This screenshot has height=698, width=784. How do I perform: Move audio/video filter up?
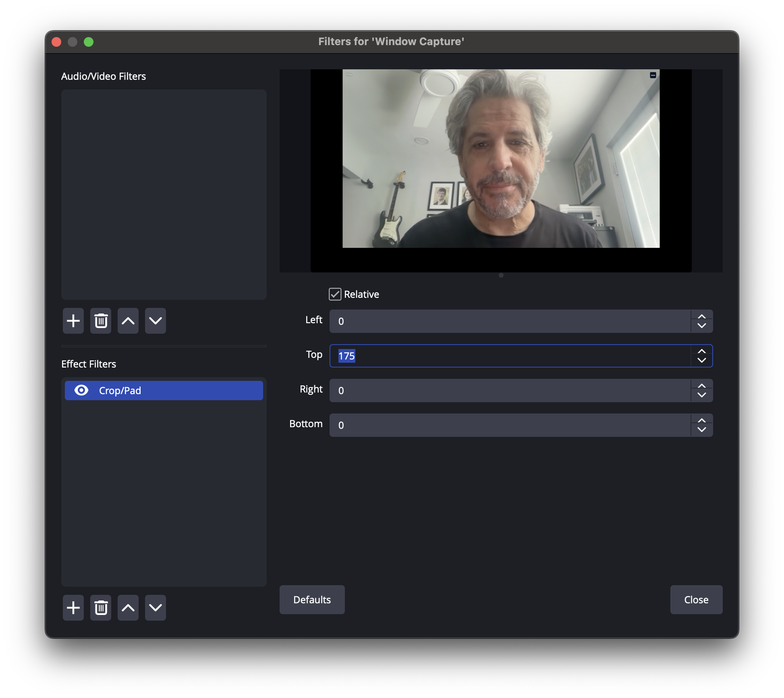tap(128, 321)
